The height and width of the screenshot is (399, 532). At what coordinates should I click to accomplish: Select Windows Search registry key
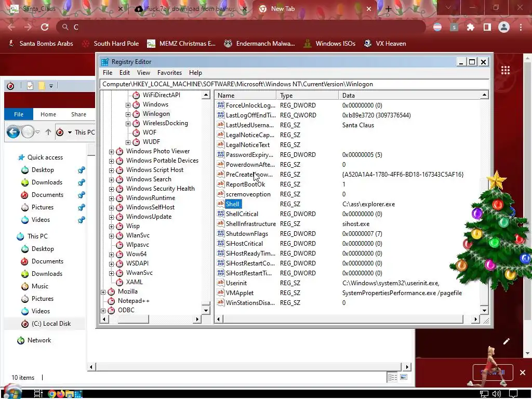click(149, 179)
